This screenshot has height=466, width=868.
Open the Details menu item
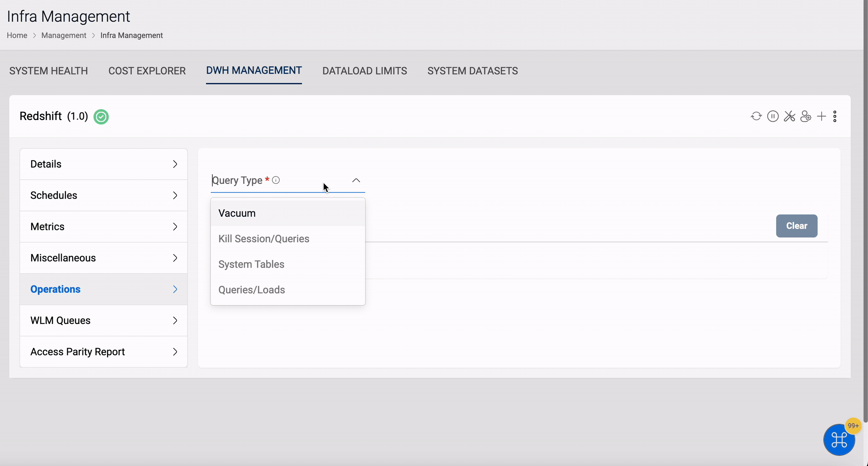coord(104,164)
